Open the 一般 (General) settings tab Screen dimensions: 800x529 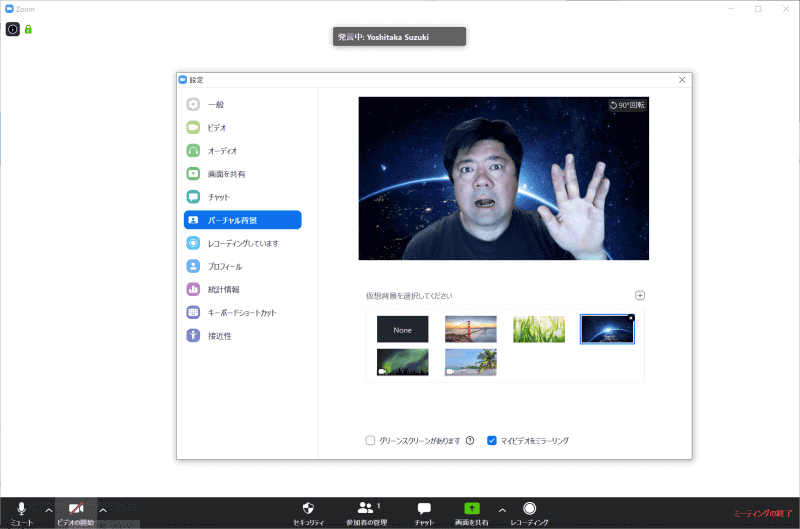pyautogui.click(x=242, y=105)
